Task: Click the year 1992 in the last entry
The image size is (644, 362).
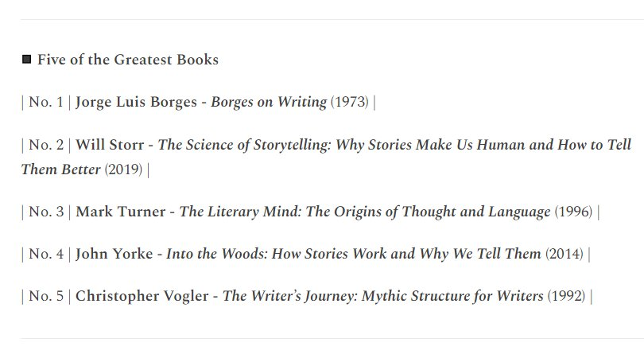Action: point(566,296)
